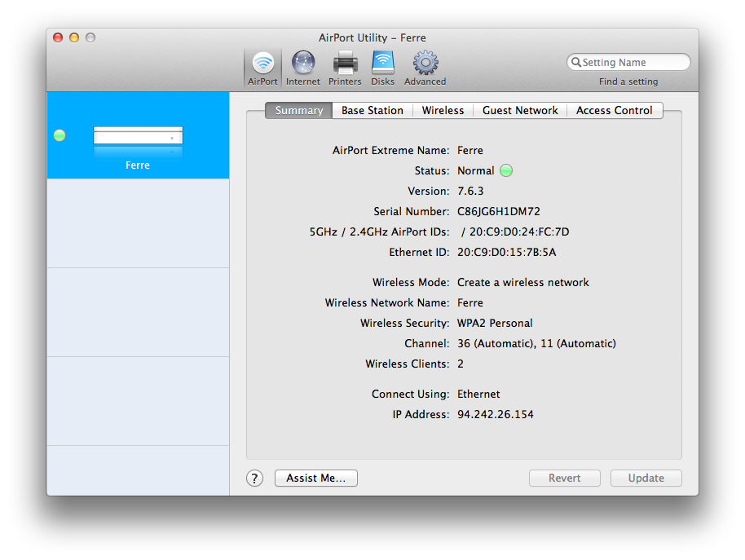
Task: Switch to the Guest Network tab
Action: coord(520,111)
